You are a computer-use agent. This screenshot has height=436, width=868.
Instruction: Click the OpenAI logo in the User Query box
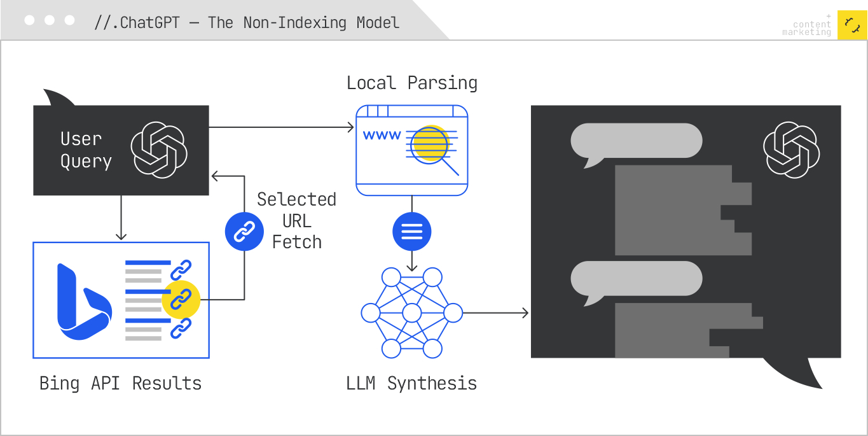click(159, 150)
